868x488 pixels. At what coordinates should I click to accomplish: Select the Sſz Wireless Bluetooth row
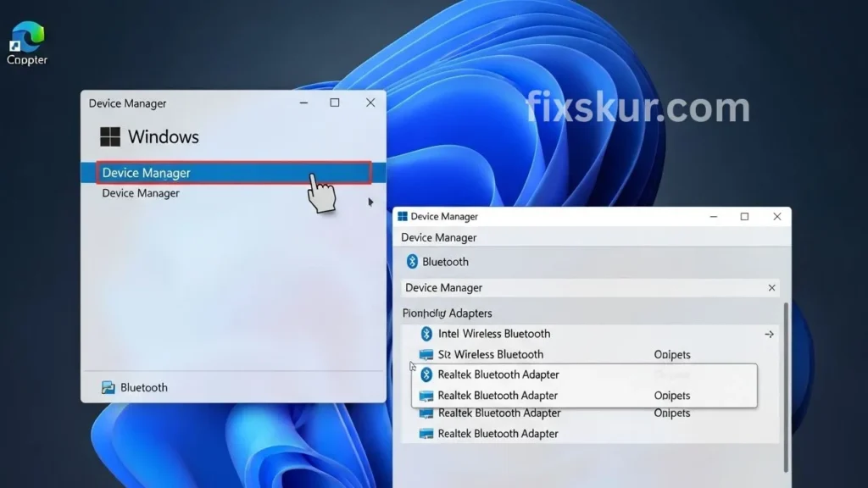[590, 354]
